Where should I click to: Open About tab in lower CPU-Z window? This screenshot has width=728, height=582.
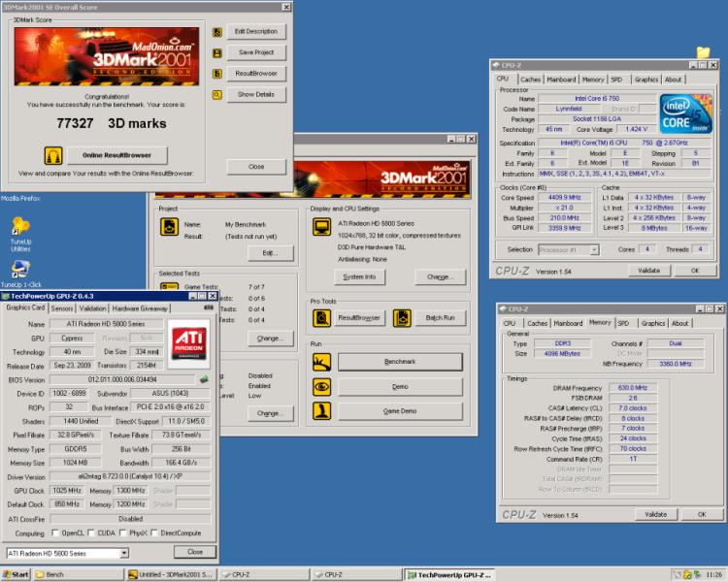679,323
